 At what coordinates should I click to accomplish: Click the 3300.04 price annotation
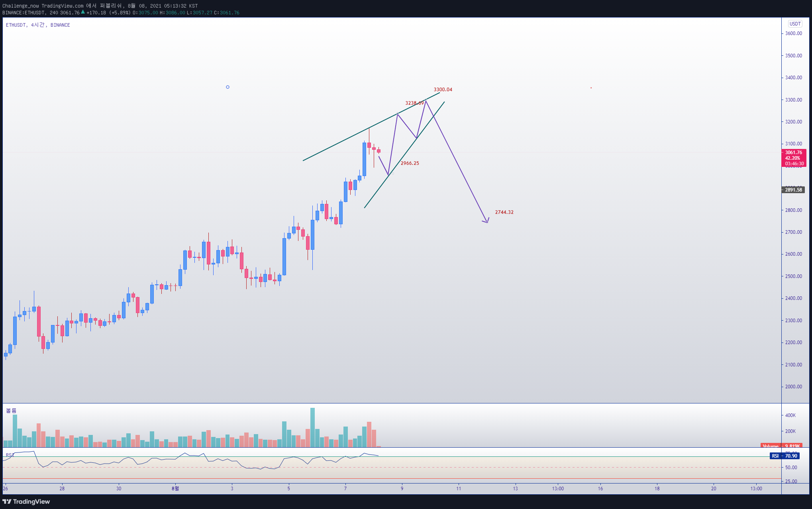click(443, 90)
